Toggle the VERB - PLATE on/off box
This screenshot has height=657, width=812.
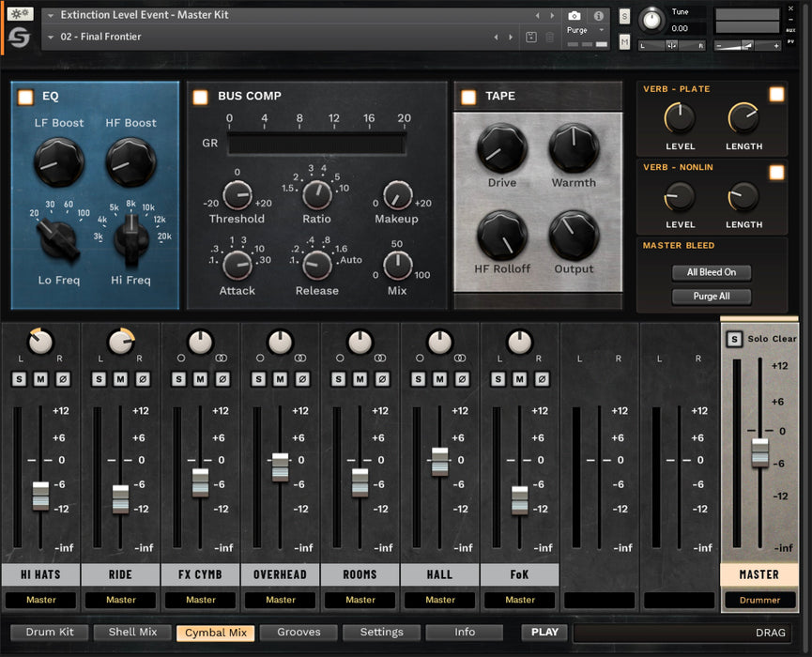point(776,94)
